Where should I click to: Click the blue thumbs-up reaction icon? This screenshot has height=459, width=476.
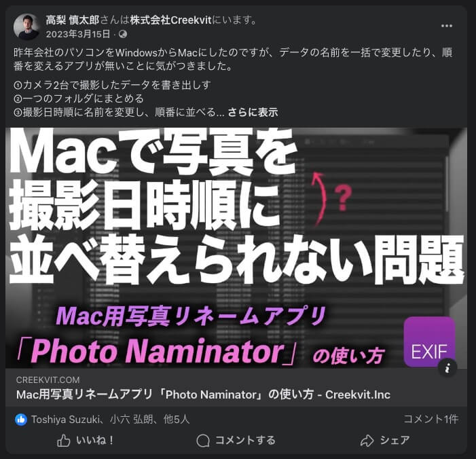pos(21,420)
